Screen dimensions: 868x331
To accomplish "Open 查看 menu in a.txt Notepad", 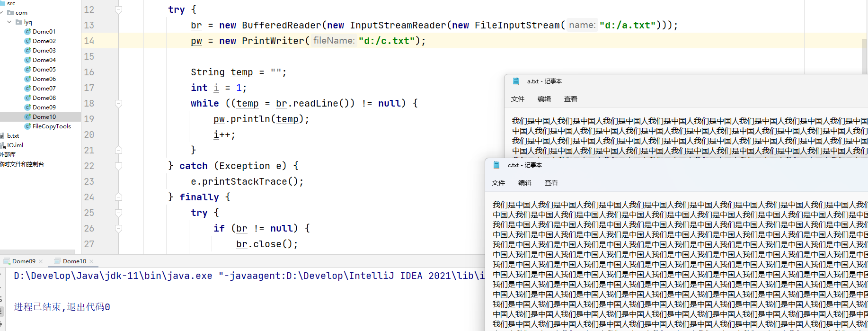I will 571,99.
